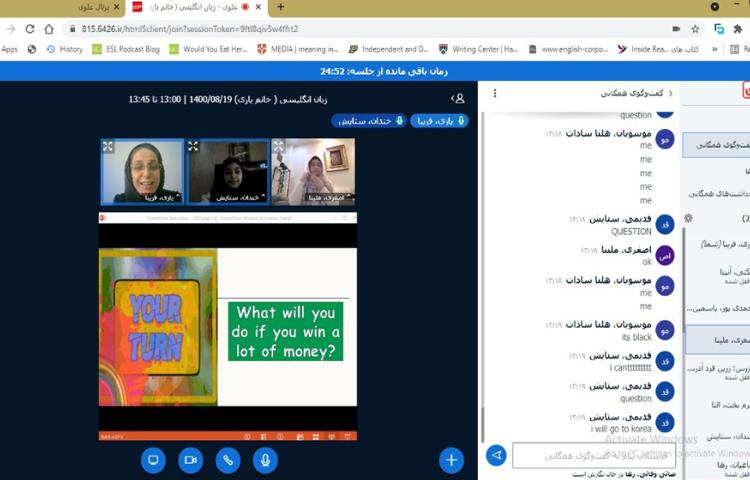Select Asghari Melina in the user list

717,340
